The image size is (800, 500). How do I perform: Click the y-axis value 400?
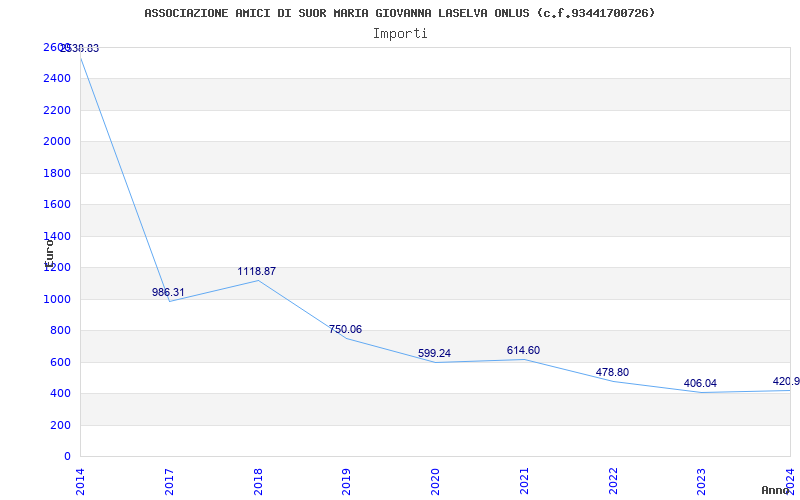[x=60, y=394]
